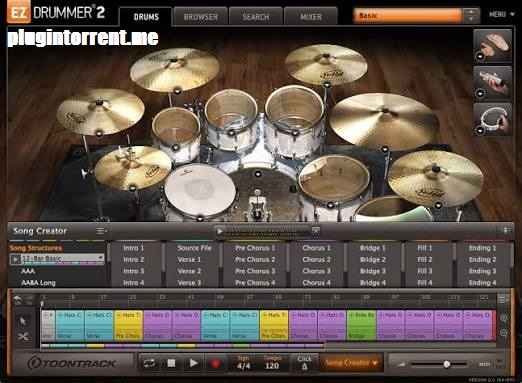
Task: Click the playhead marker at timeline start
Action: pyautogui.click(x=42, y=304)
